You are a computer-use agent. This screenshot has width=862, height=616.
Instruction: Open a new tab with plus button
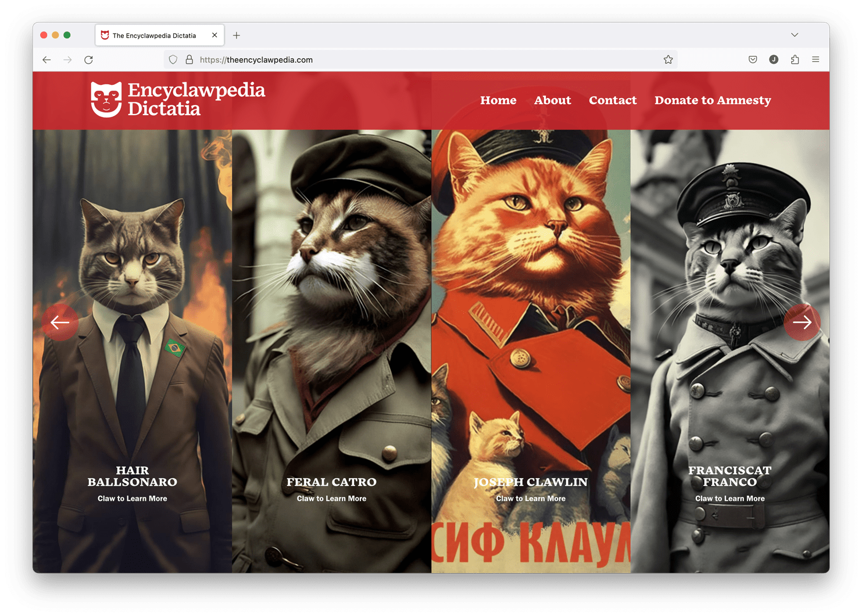coord(237,35)
